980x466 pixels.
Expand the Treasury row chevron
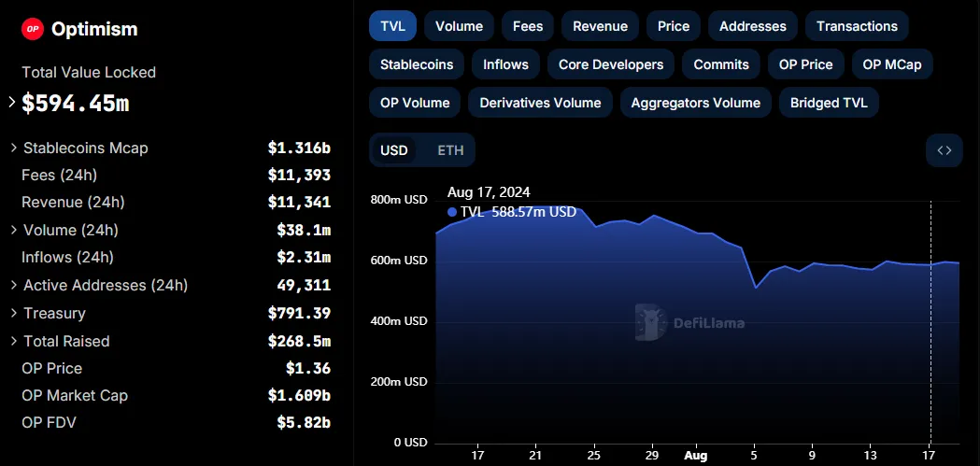(14, 313)
